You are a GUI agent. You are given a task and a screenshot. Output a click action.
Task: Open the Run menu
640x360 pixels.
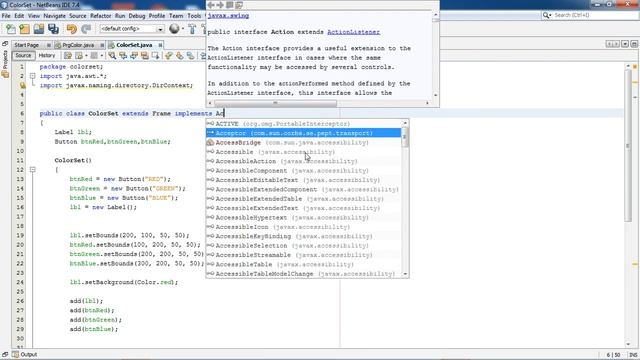120,16
